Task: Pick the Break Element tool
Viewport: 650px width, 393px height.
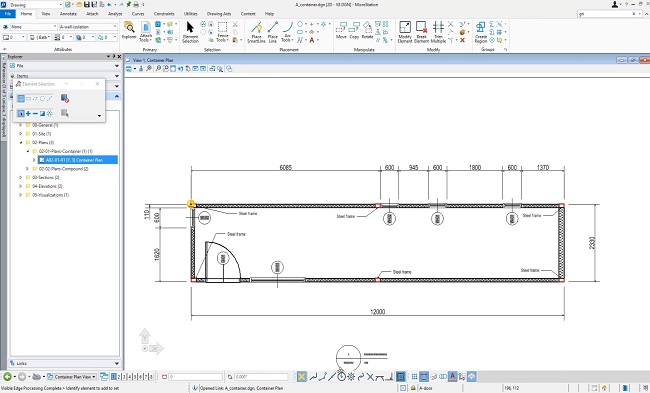Action: point(421,32)
